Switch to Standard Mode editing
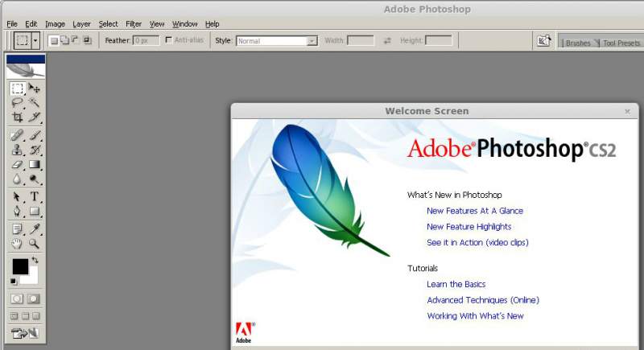 point(17,299)
